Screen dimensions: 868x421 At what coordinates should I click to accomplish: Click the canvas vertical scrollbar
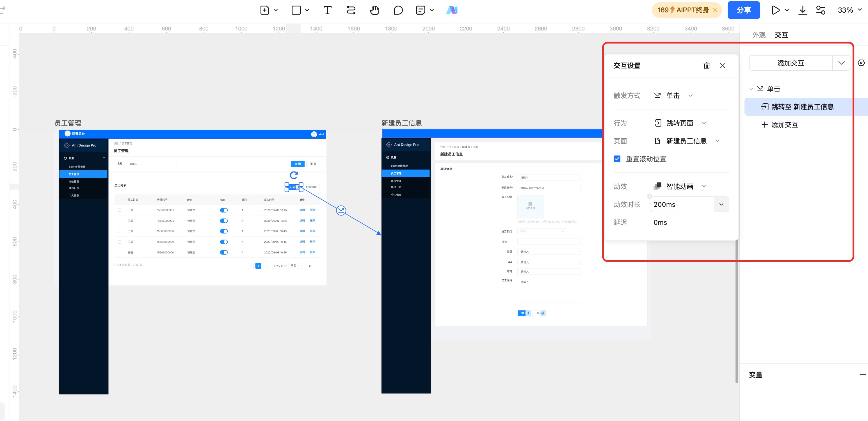(737, 312)
